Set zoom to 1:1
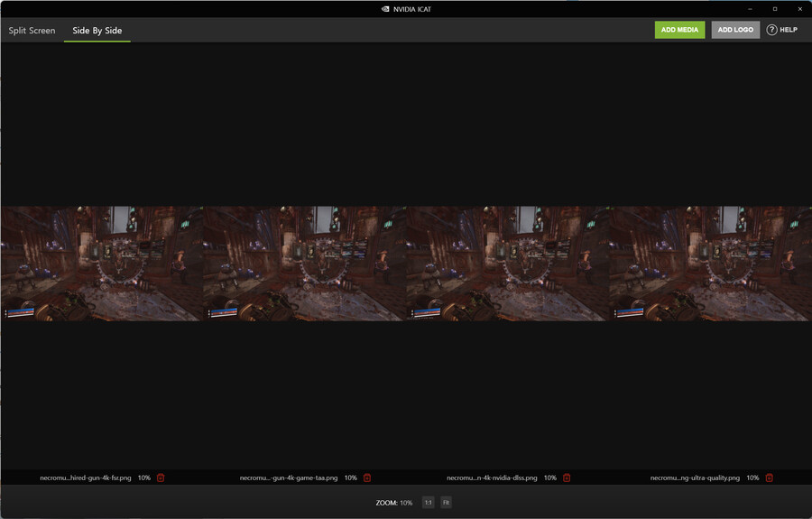812x519 pixels. point(429,503)
